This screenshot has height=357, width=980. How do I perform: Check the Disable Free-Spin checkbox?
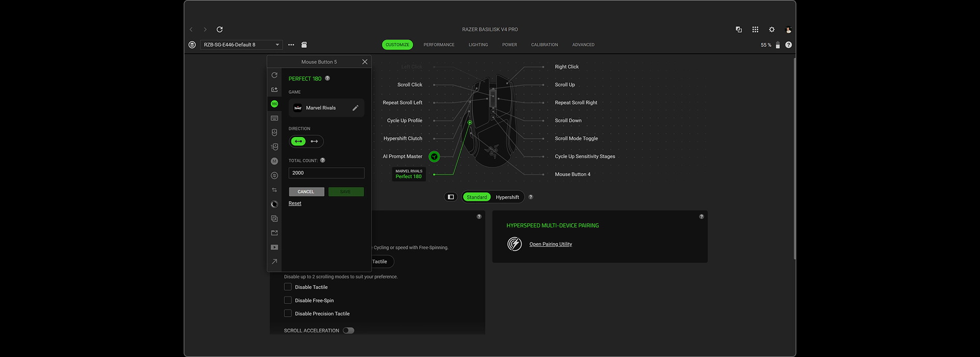pos(288,300)
